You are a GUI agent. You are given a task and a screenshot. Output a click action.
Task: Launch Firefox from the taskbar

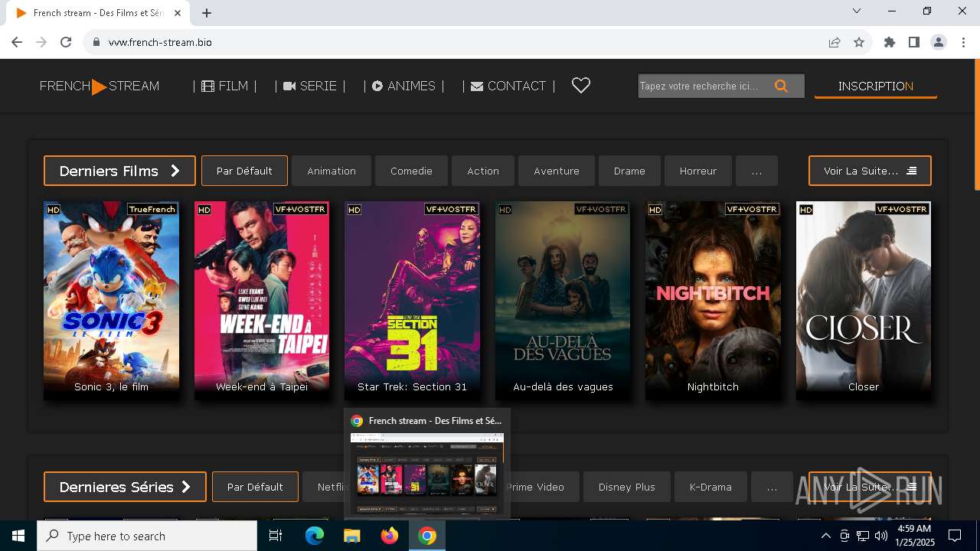point(390,536)
